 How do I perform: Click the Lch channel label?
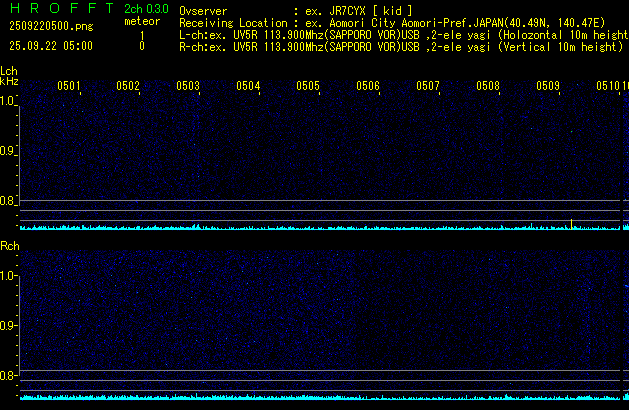pyautogui.click(x=9, y=71)
